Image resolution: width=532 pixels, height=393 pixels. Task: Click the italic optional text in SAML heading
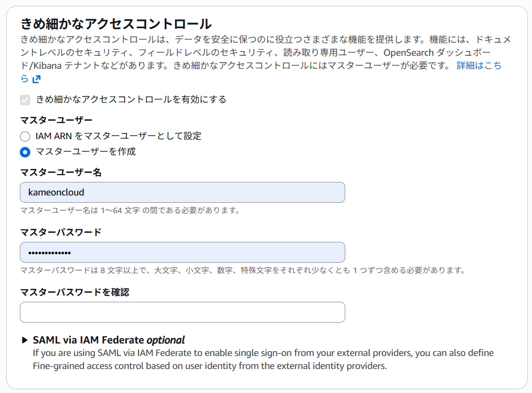165,340
